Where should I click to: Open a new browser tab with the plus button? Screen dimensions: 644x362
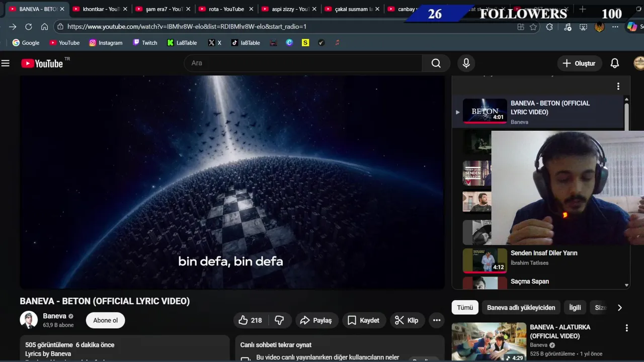[582, 9]
